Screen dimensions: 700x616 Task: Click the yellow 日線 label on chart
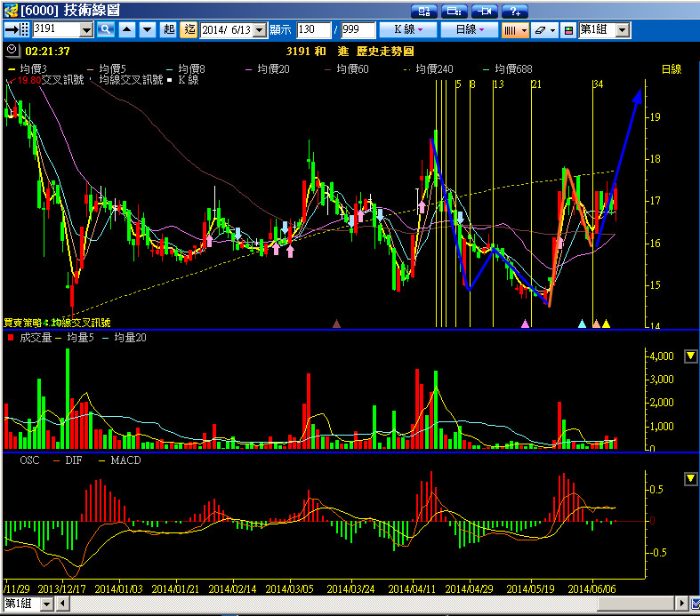[672, 69]
